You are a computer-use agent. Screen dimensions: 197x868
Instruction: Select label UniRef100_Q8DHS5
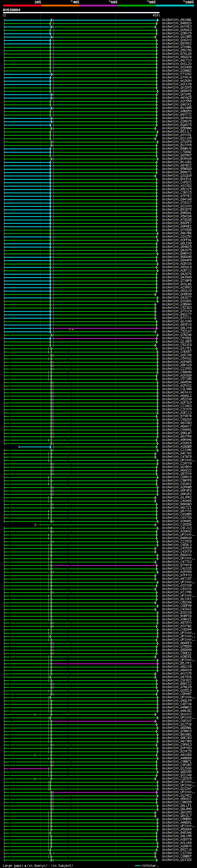click(176, 91)
